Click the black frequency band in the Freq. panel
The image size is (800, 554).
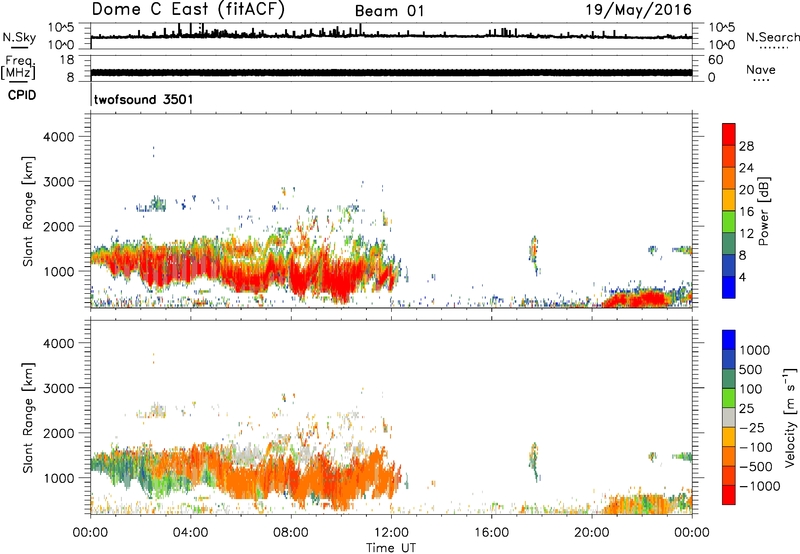point(391,72)
